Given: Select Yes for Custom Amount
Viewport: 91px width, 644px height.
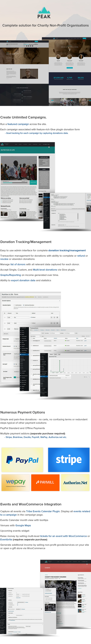Looking at the screenshot, I should click(x=14, y=346).
